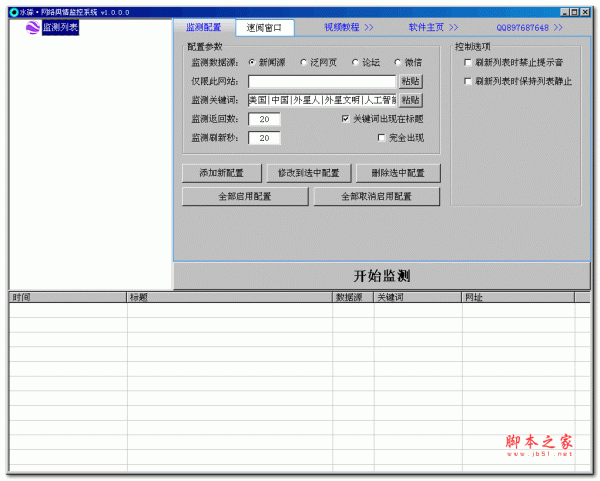Click the 标题 column header

pyautogui.click(x=229, y=298)
